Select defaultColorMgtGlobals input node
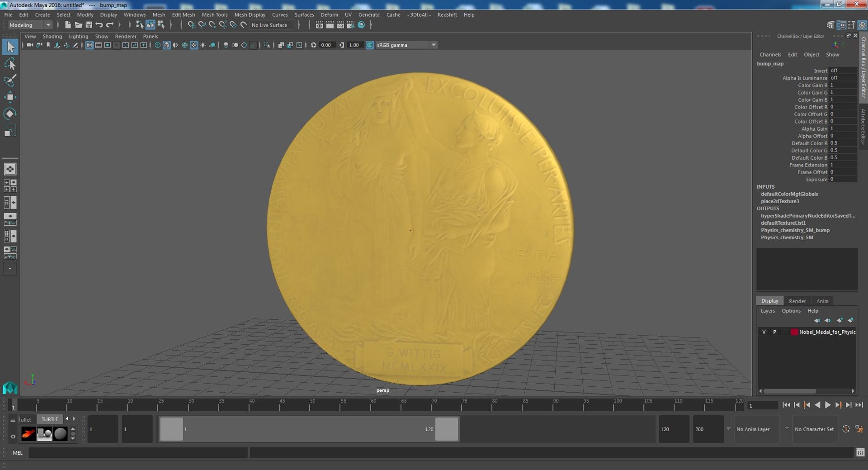The width and height of the screenshot is (868, 470). point(789,194)
